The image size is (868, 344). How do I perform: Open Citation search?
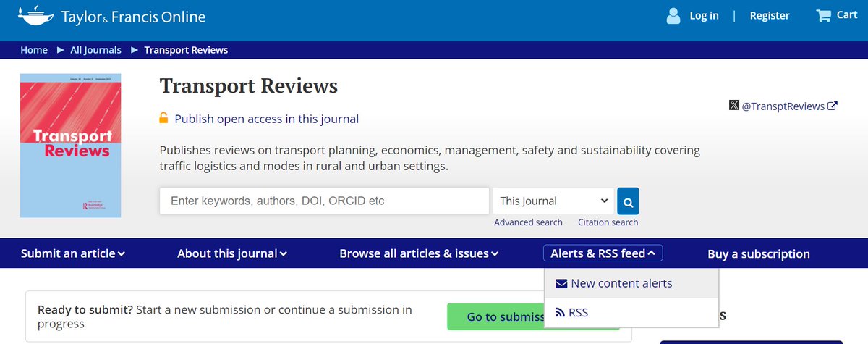[608, 222]
